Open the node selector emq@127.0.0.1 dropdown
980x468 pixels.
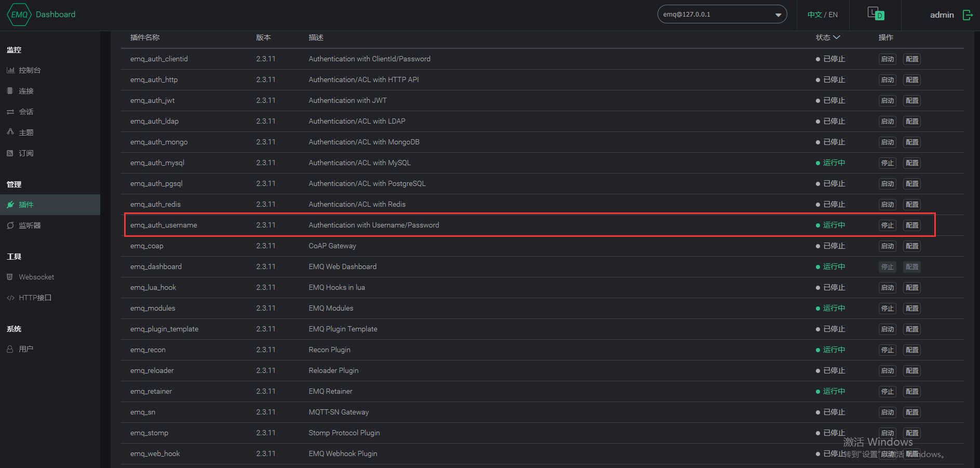click(x=722, y=15)
